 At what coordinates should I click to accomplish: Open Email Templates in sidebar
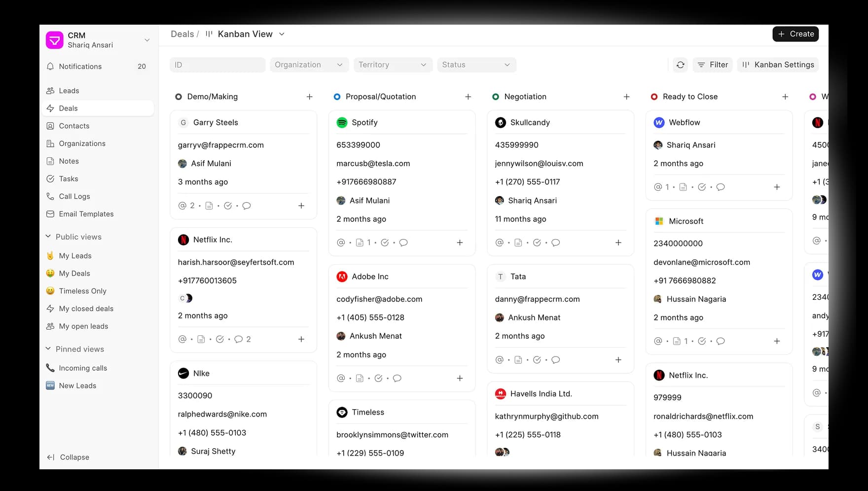[x=98, y=214]
